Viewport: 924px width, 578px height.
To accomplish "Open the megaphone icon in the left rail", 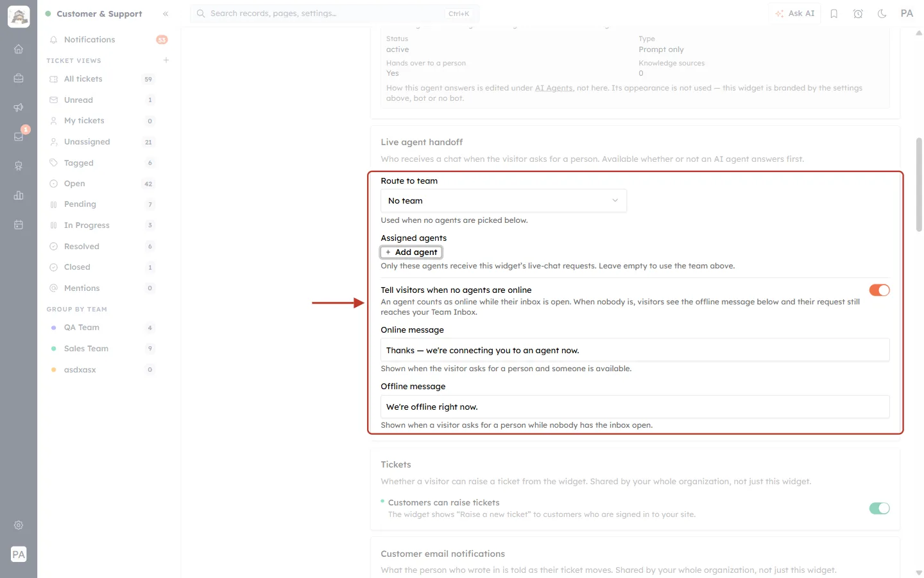I will [19, 107].
